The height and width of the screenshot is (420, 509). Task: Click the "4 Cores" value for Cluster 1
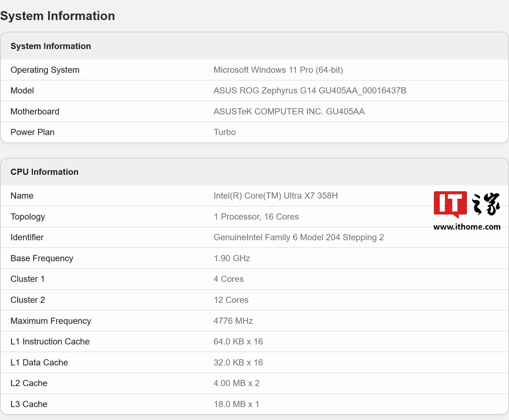[229, 279]
